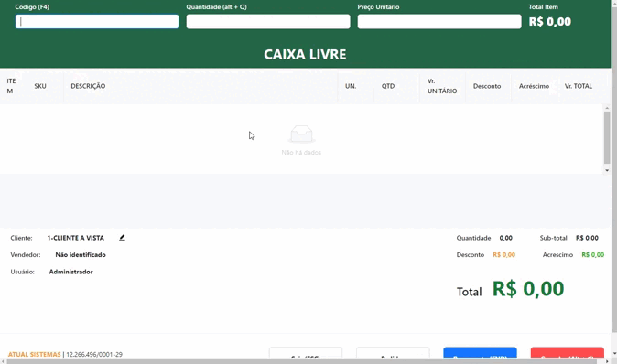
Task: Click the CAIXA LIVRE status title
Action: [305, 54]
